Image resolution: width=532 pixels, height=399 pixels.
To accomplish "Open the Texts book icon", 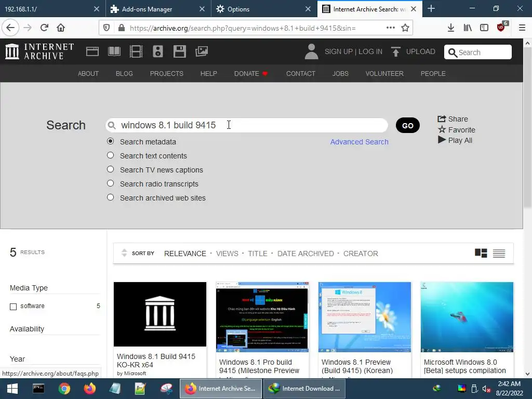I will [x=114, y=51].
